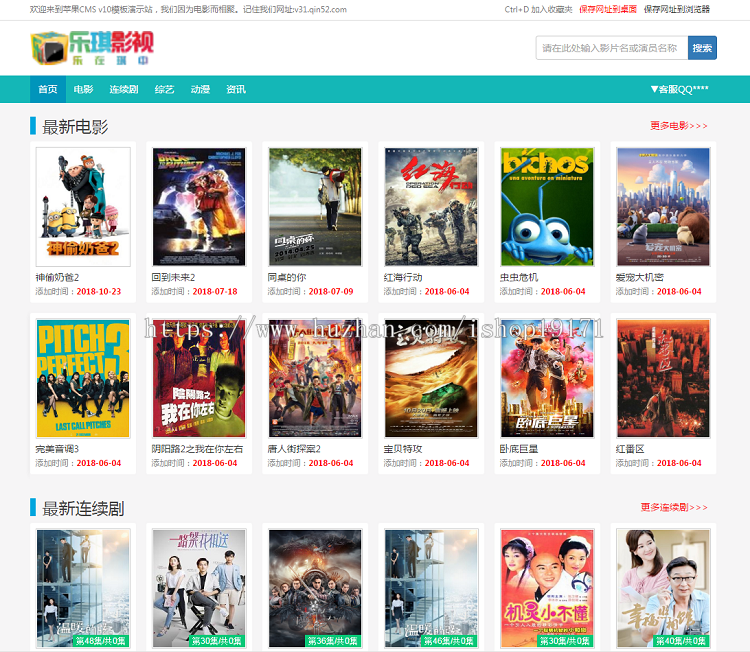Click the 最新电影 section heading
Screen dimensions: 750x652
click(x=75, y=127)
